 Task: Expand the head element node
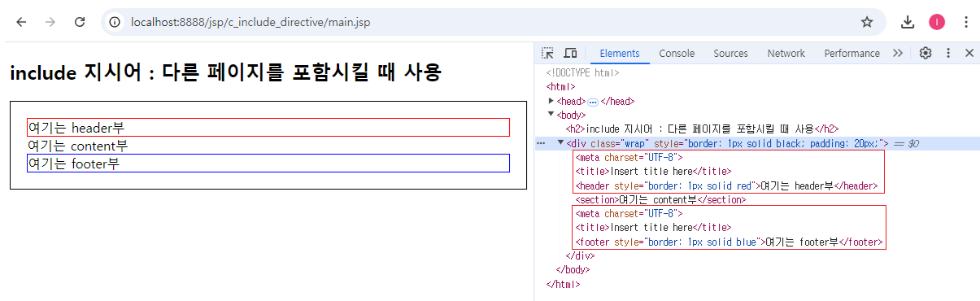551,101
